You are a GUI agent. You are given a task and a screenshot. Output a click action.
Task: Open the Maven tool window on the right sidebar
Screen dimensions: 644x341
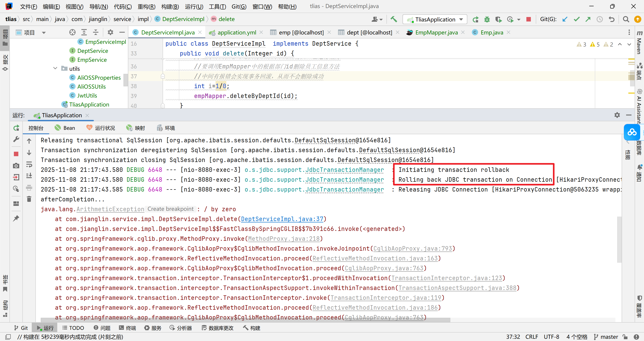click(640, 42)
